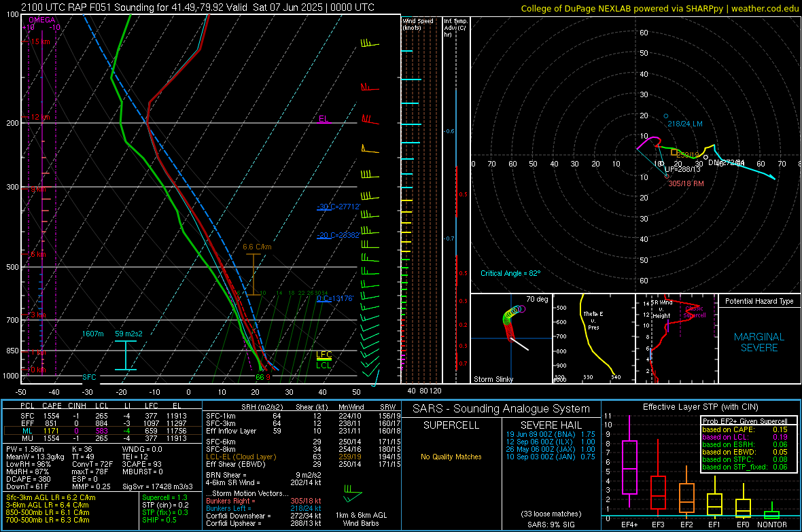Select the 'LCL-EL (Cloud Layer)' row

pos(303,457)
